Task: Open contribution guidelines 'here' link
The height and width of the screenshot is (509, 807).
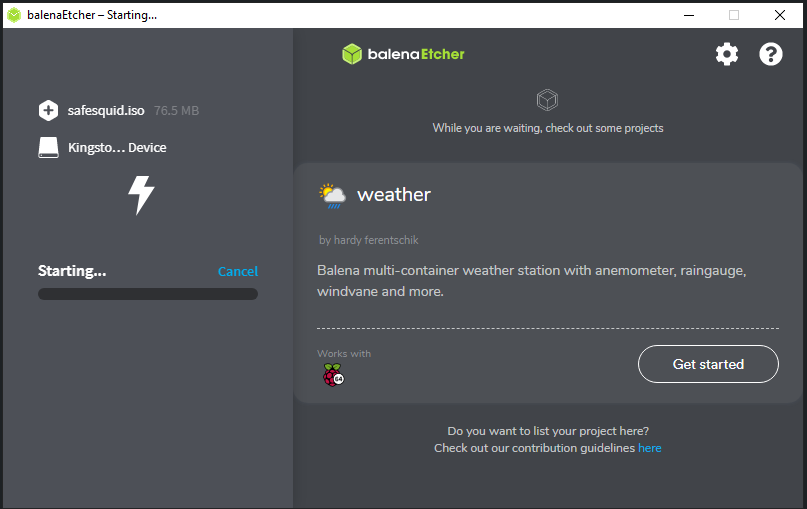Action: click(650, 448)
